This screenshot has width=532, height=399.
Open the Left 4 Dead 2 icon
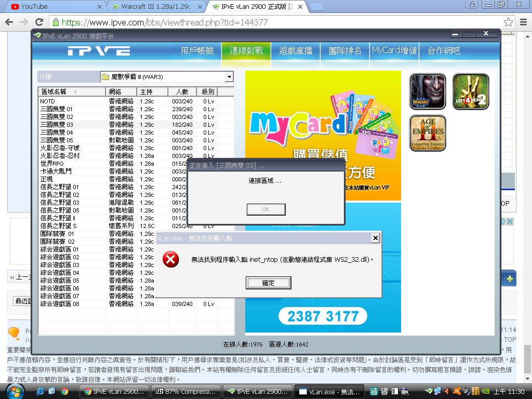click(470, 91)
